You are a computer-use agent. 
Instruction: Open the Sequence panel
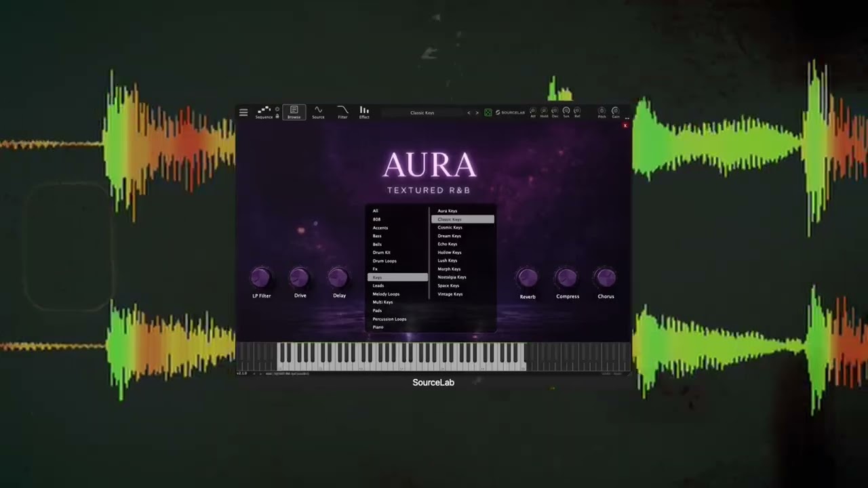pyautogui.click(x=264, y=112)
